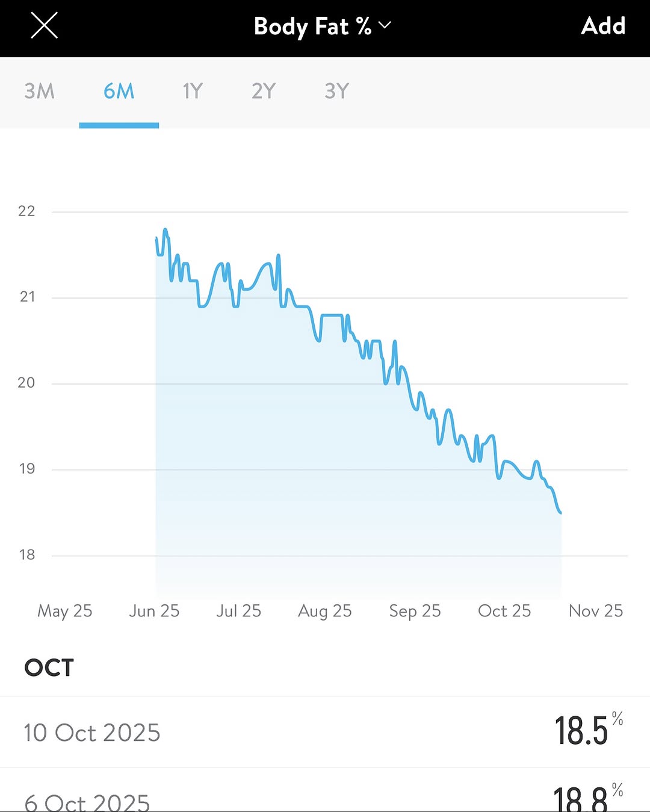Screen dimensions: 650x812
Task: Click the Sep 25 axis label
Action: click(x=415, y=611)
